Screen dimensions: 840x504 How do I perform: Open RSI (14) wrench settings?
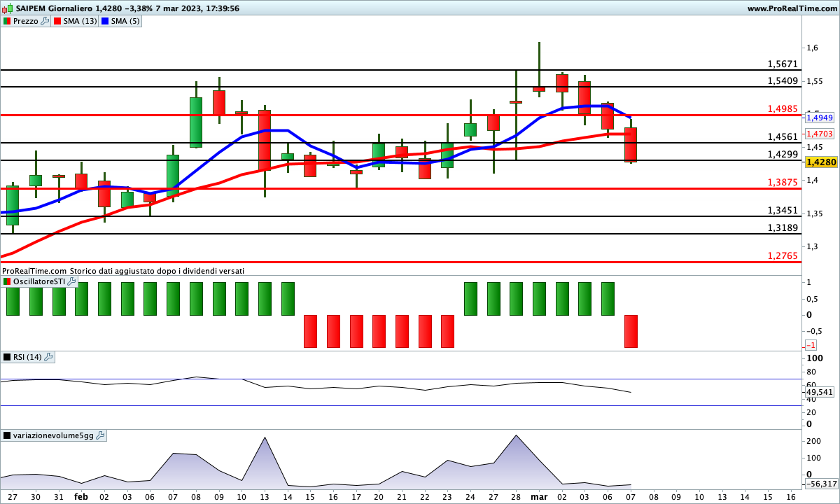48,357
